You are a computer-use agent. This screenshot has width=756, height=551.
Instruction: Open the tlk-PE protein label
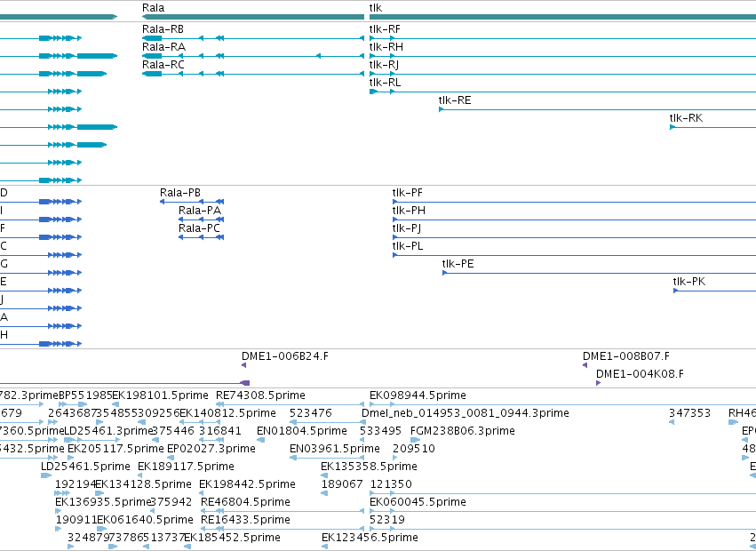[x=458, y=264]
